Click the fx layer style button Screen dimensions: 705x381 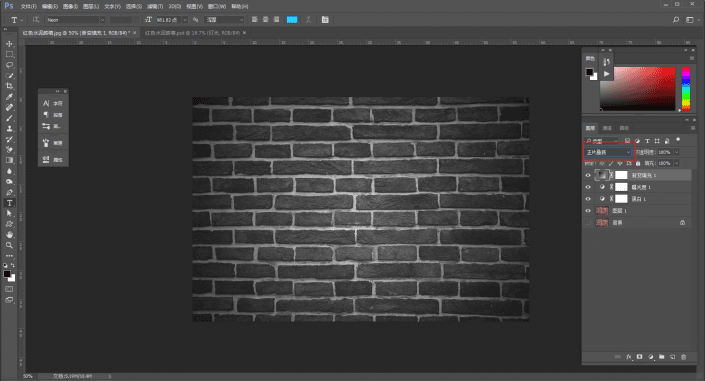point(629,357)
